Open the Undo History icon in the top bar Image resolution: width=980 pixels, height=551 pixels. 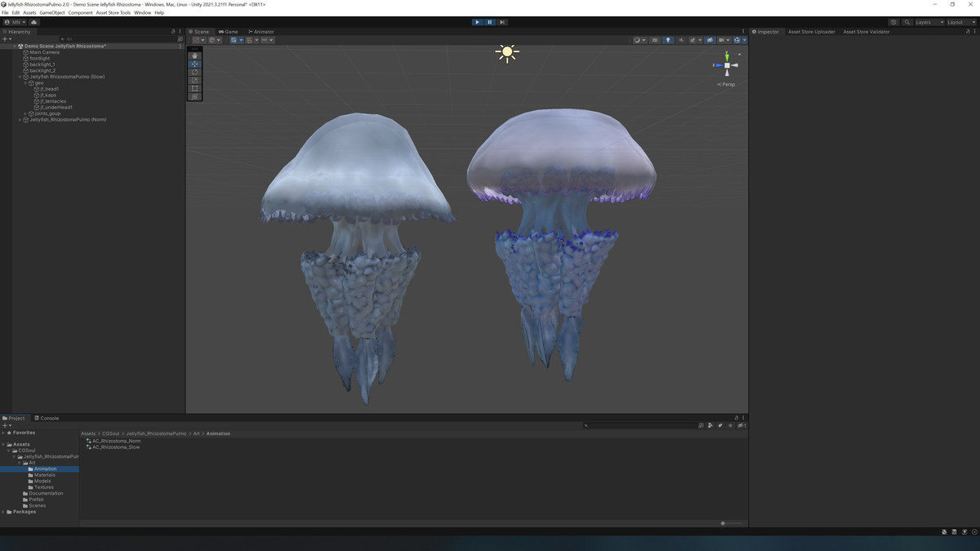(893, 22)
